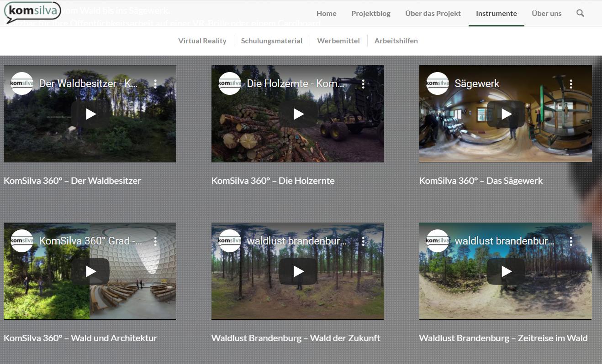Screen dimensions: 602x364
Task: Open the Projektblog menu item
Action: click(371, 13)
